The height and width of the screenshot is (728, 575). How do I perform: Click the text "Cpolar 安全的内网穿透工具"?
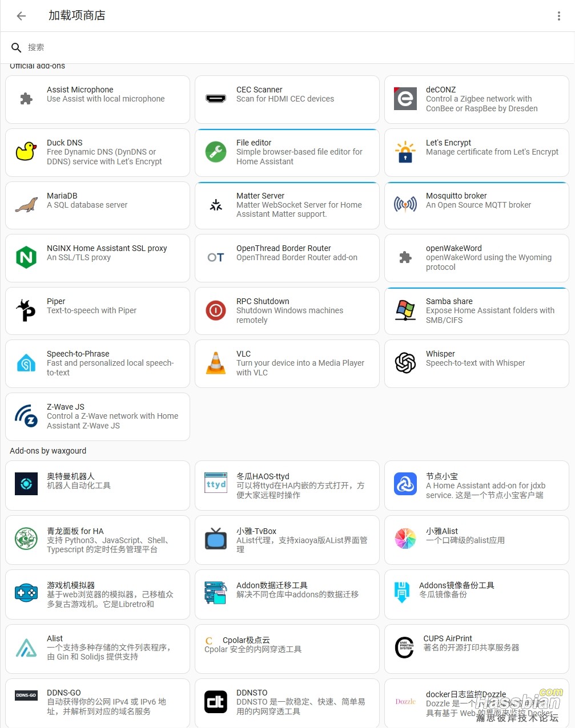253,649
